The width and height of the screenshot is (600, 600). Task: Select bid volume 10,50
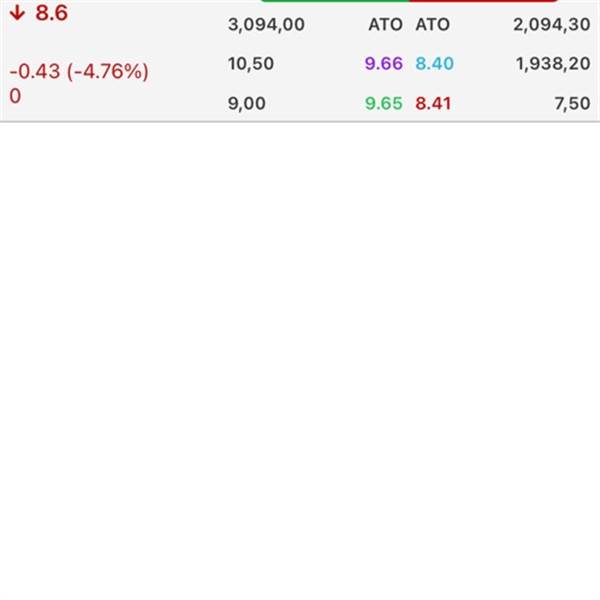click(251, 64)
